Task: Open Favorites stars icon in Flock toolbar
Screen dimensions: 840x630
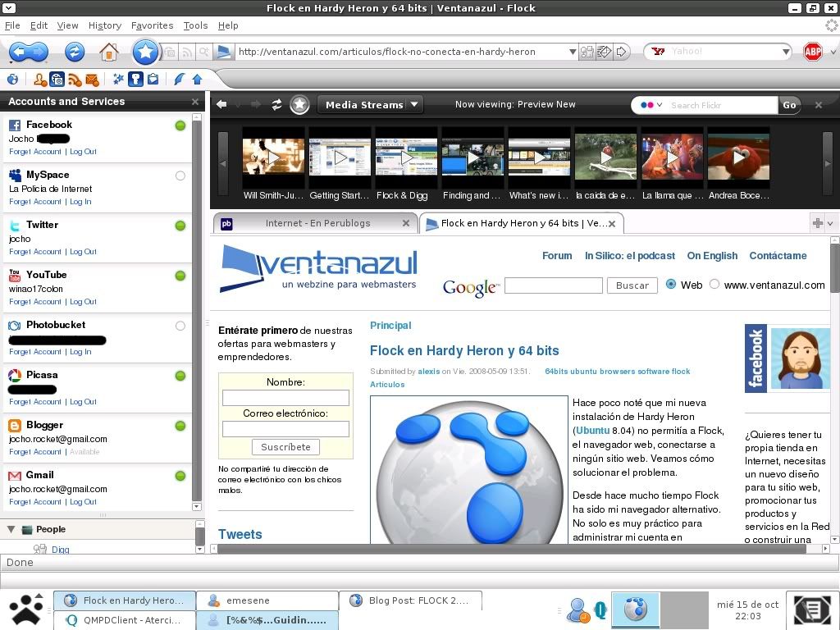Action: tap(118, 80)
